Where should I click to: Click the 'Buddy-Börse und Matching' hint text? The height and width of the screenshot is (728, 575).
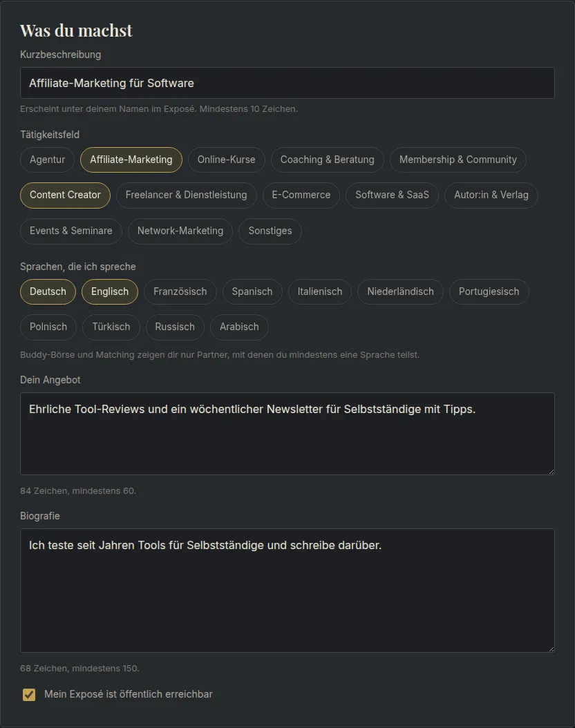220,355
